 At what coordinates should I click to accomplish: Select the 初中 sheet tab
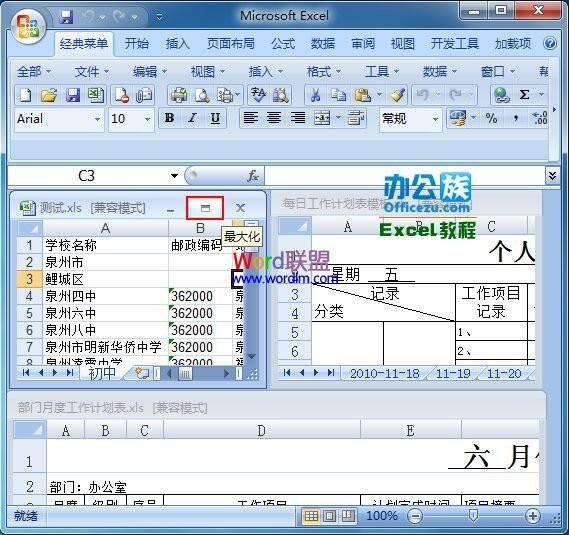click(102, 373)
